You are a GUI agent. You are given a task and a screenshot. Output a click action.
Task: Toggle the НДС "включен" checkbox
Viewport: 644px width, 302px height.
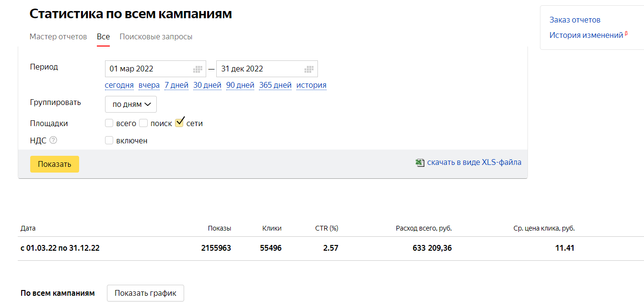(109, 140)
